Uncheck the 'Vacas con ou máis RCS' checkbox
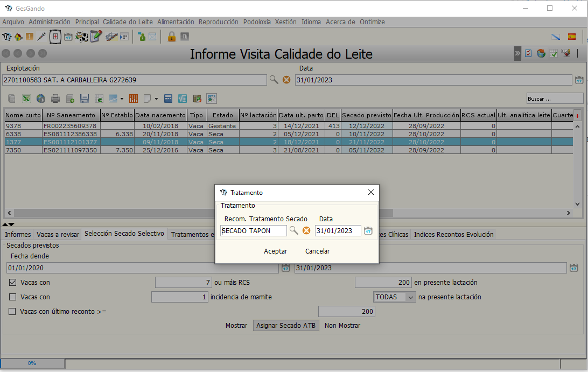This screenshot has height=372, width=588. (x=13, y=283)
